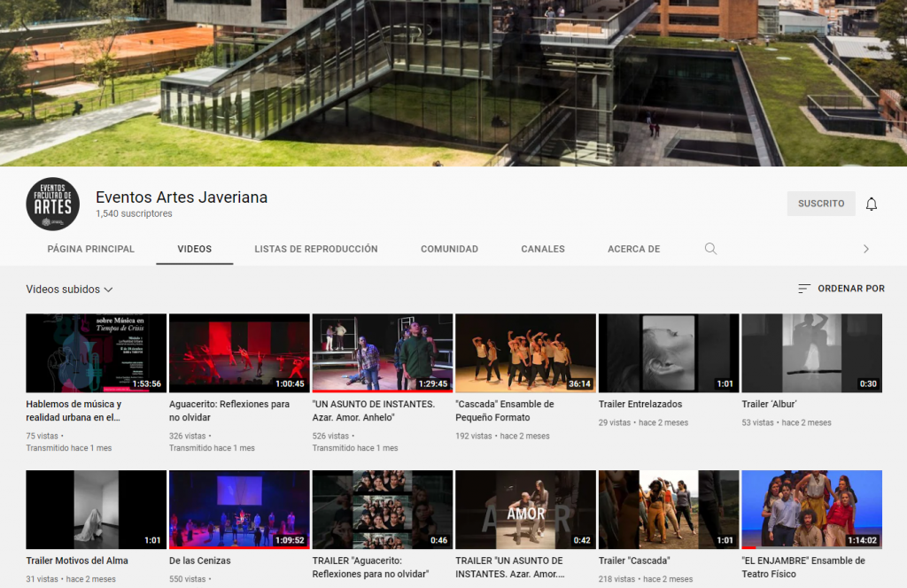Click the Eventos Facultad de Artes channel avatar
This screenshot has height=588, width=907.
pos(52,204)
